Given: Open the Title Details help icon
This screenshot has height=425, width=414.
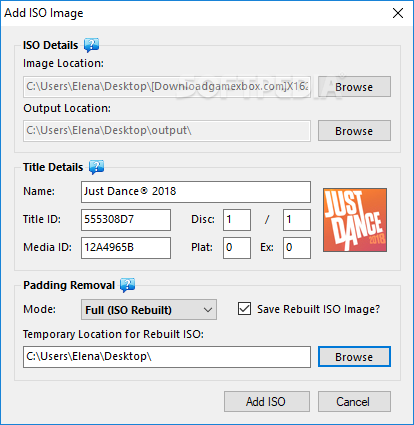Looking at the screenshot, I should [x=96, y=167].
